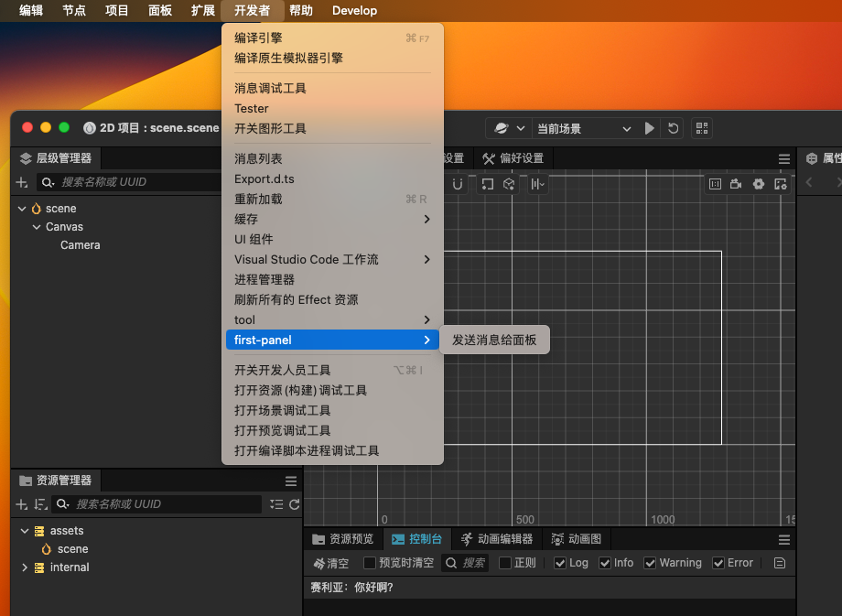This screenshot has height=616, width=842.
Task: Add node with plus icon in hierarchy
Action: click(x=21, y=182)
